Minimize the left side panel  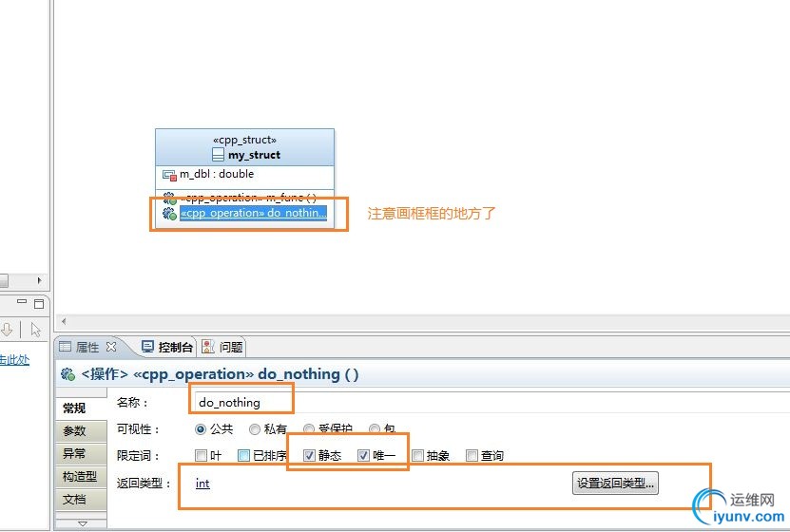point(22,302)
